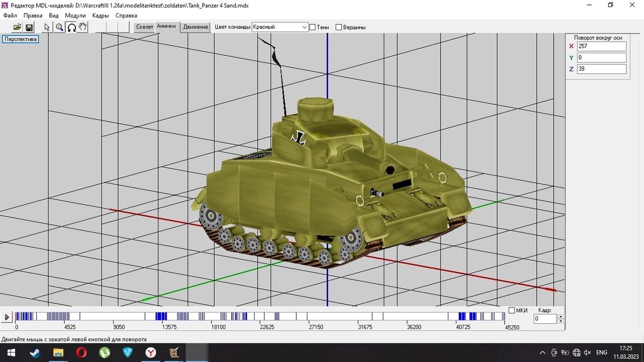Click the Перспектива view button
The height and width of the screenshot is (362, 644).
21,39
